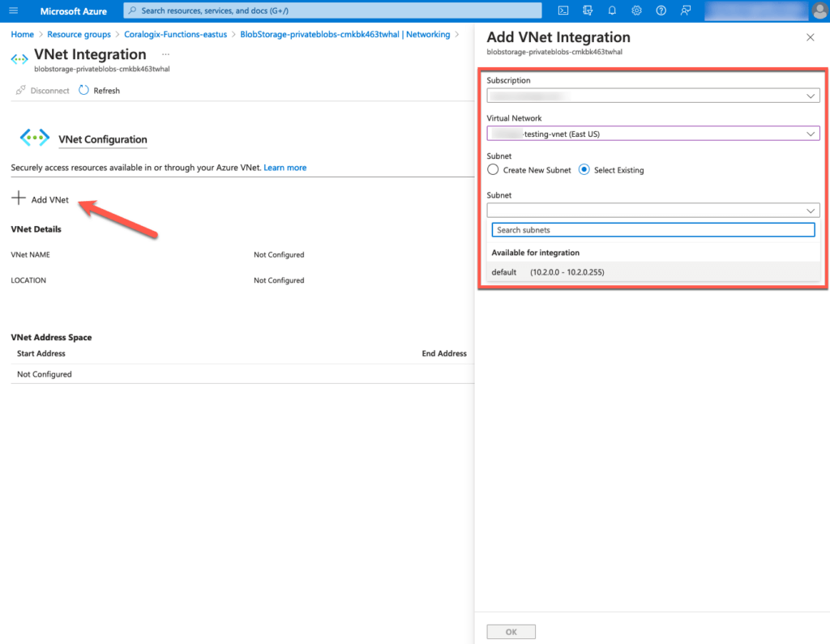Click LOCATION Not Configured value

pyautogui.click(x=279, y=280)
